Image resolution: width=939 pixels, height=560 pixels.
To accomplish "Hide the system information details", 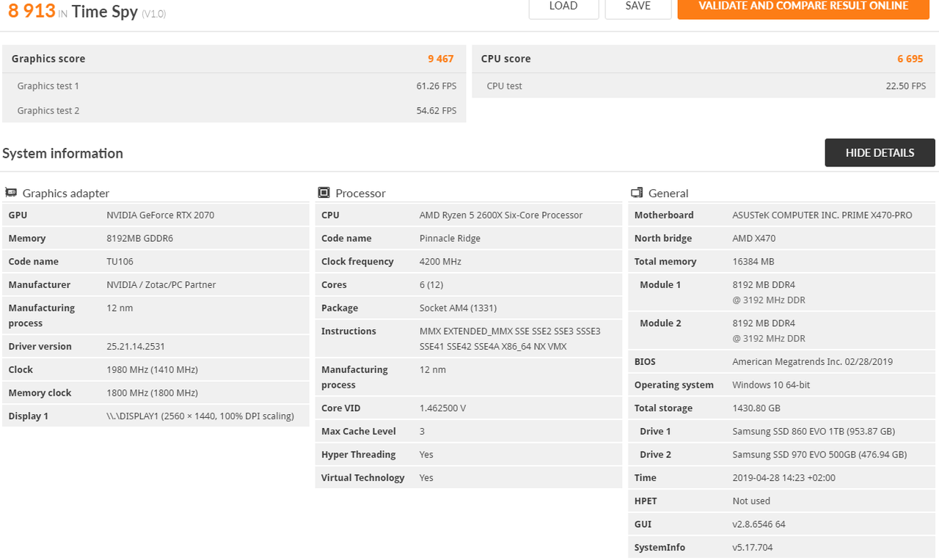I will point(880,152).
